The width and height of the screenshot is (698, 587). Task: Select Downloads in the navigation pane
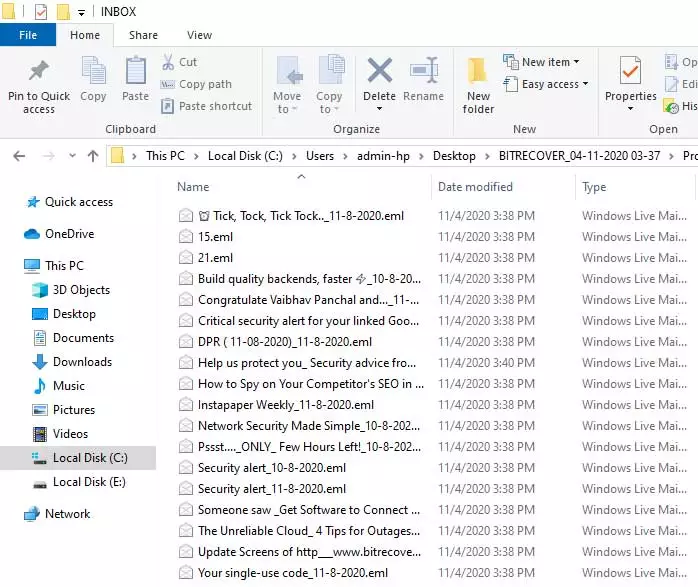(82, 362)
